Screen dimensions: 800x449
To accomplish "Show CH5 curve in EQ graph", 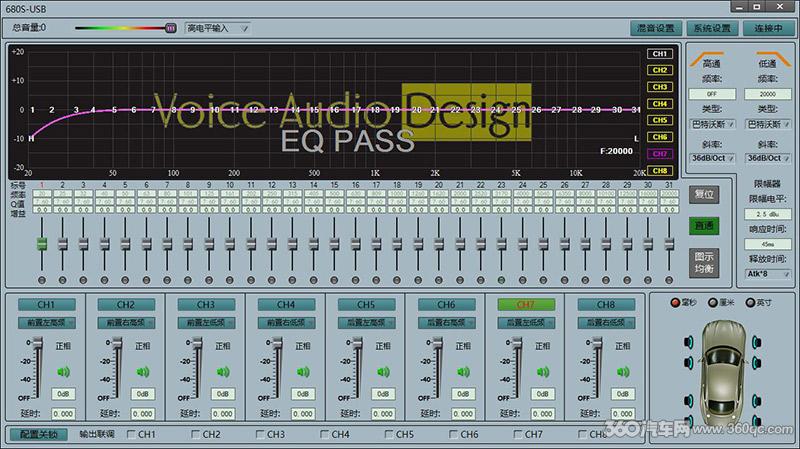I will coord(660,120).
